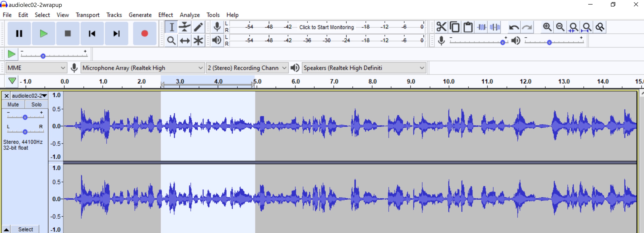The image size is (644, 233).
Task: Open the Tools menu
Action: click(x=213, y=15)
